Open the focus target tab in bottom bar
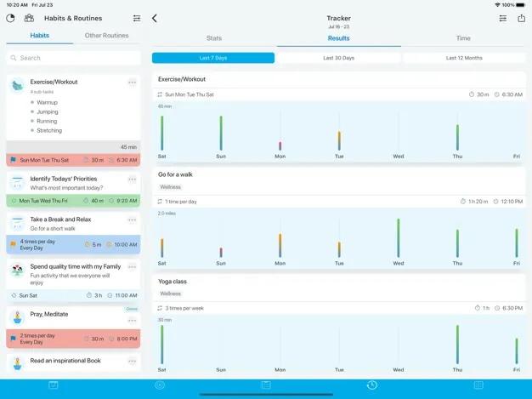532x399 pixels. pyautogui.click(x=160, y=385)
